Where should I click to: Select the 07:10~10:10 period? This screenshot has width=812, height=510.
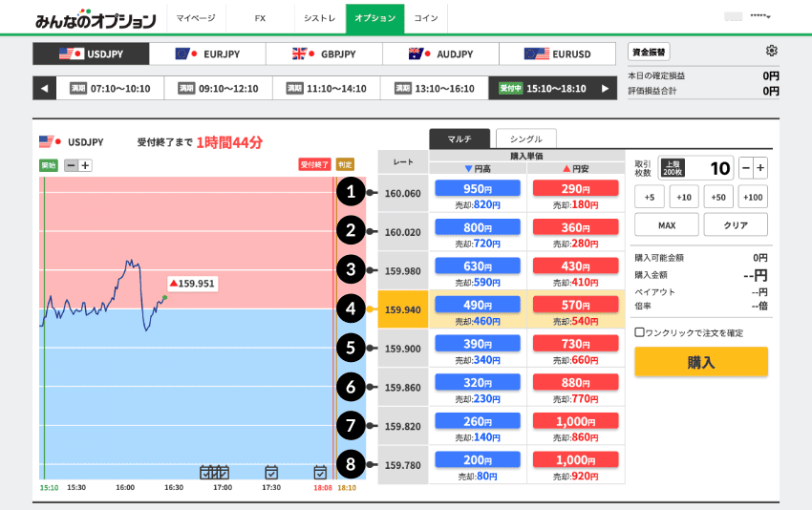110,89
